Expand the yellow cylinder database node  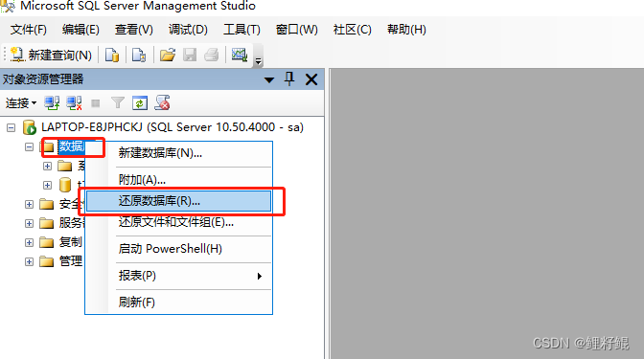coord(47,185)
